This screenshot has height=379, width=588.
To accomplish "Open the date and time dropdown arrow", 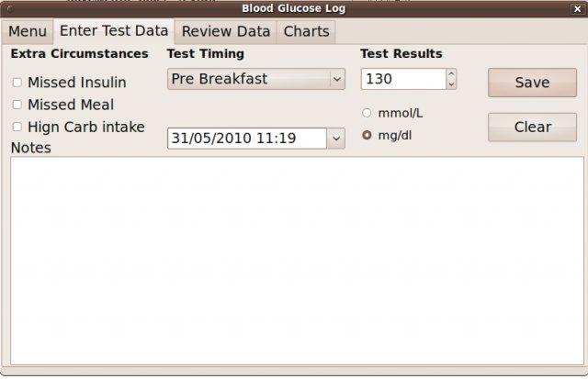I will 335,139.
